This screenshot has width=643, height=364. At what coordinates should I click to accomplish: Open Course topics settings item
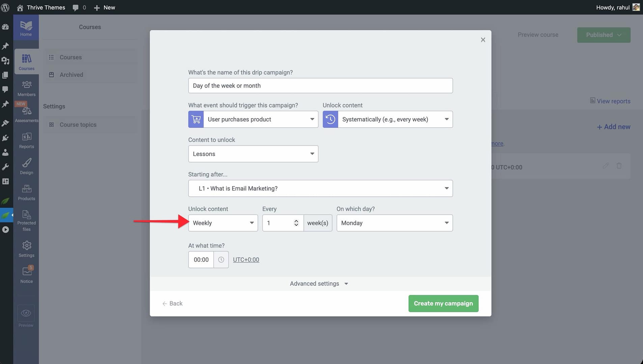[x=78, y=125]
